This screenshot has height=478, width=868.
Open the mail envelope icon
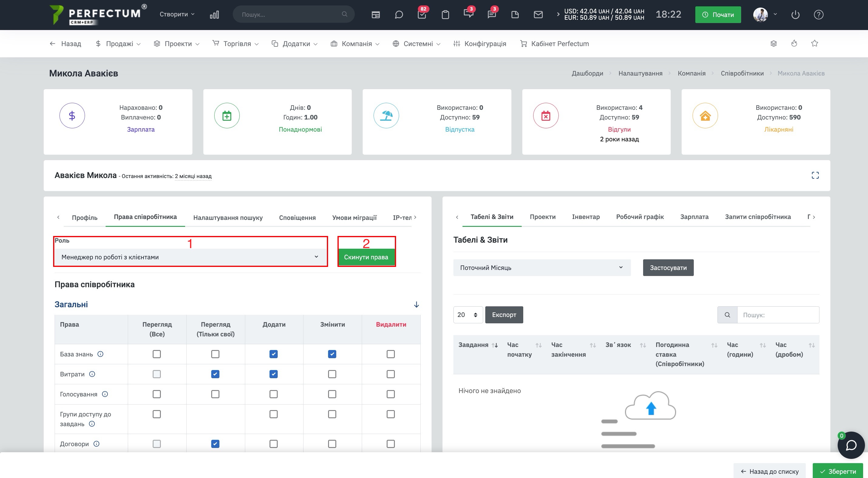[538, 15]
